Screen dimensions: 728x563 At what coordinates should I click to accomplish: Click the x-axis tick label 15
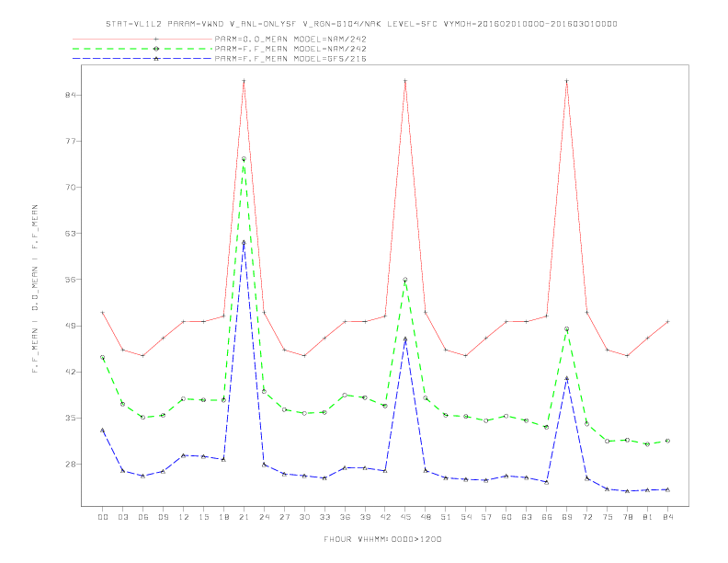coord(203,517)
